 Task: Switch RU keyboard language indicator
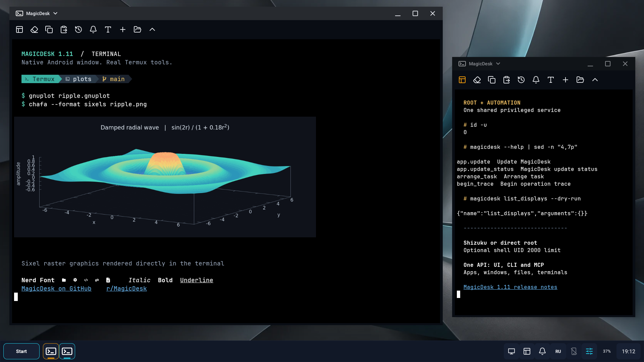point(558,351)
